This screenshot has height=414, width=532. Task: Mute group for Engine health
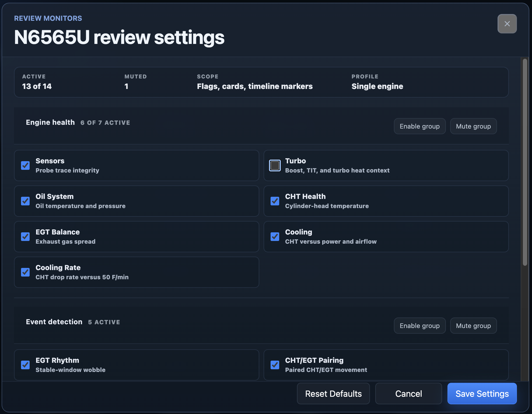click(x=473, y=126)
